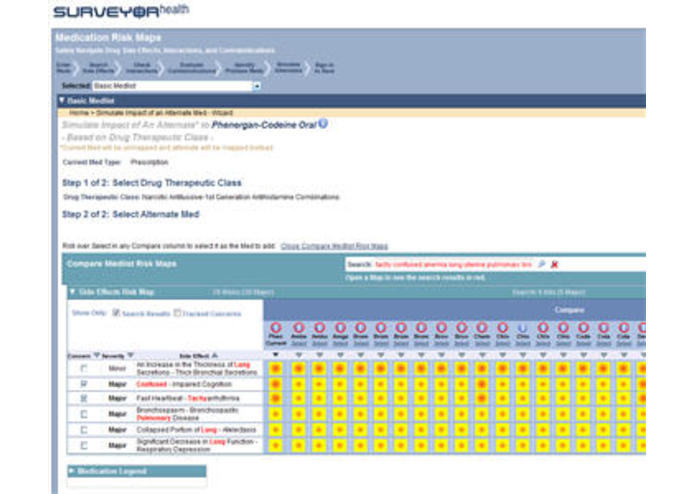Image resolution: width=695 pixels, height=494 pixels.
Task: Open info icon above Phen Current column
Action: click(x=276, y=328)
